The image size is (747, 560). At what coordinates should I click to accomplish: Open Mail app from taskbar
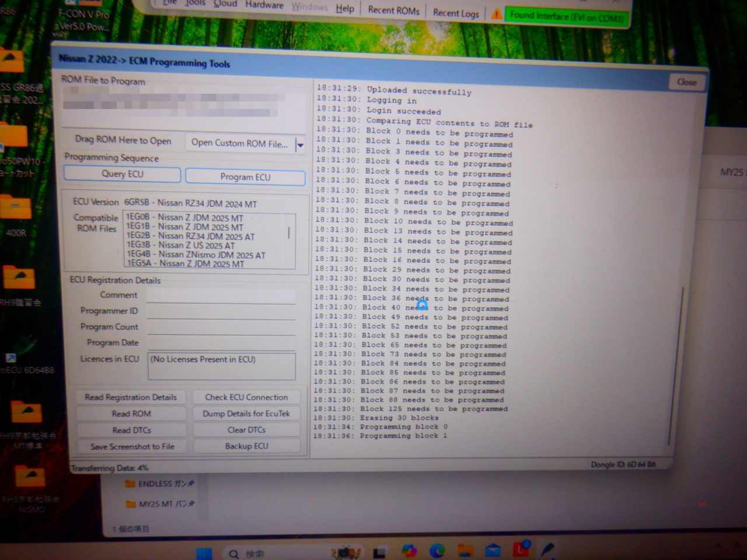point(493,550)
